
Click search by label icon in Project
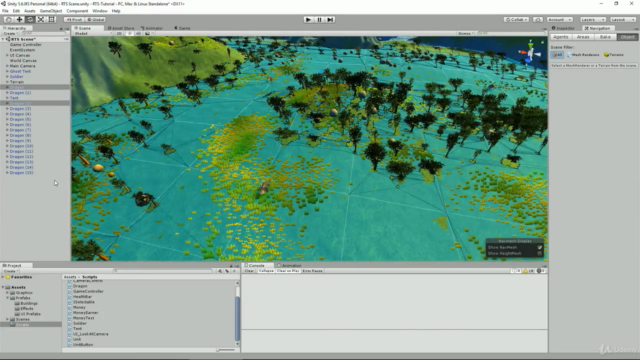click(x=227, y=271)
